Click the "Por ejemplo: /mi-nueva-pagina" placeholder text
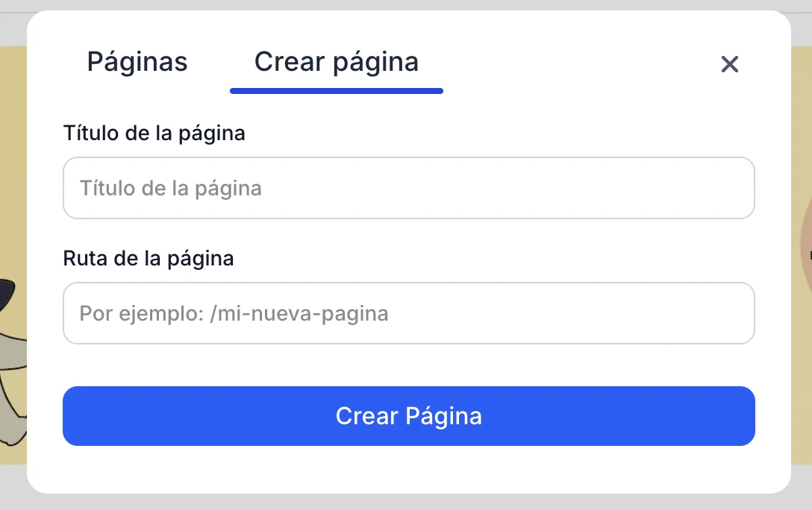The width and height of the screenshot is (812, 510). tap(234, 313)
